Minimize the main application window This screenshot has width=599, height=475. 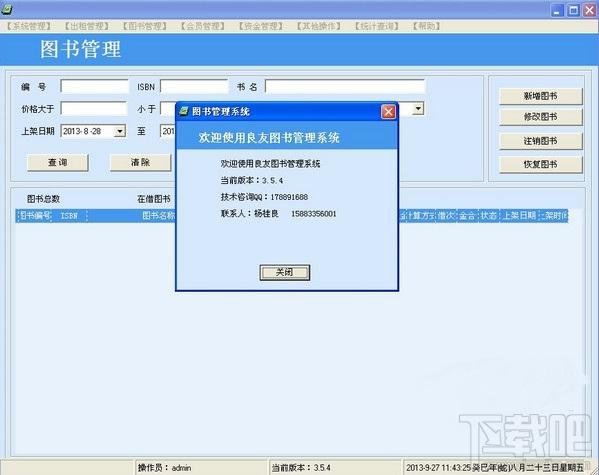(557, 10)
